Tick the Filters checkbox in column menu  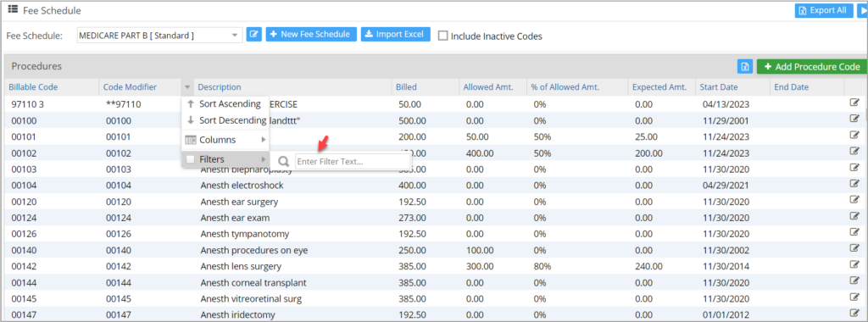click(x=191, y=159)
